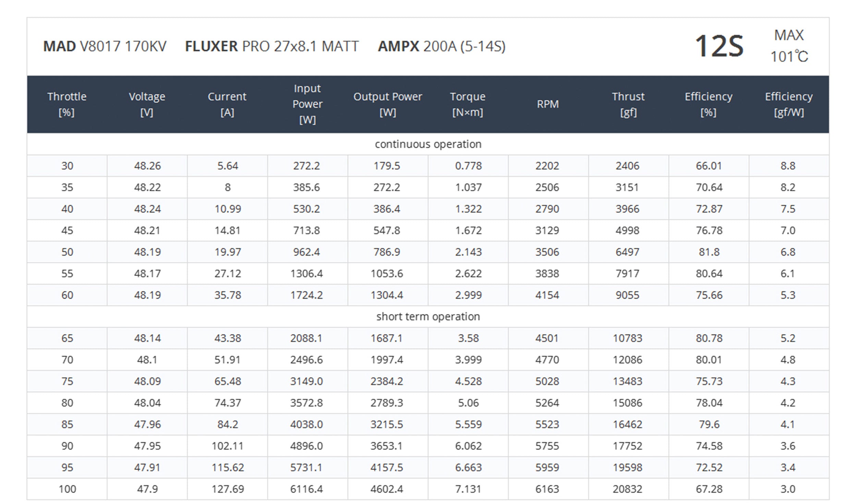857x504 pixels.
Task: Select the Thrust [gf] column header
Action: pos(628,104)
